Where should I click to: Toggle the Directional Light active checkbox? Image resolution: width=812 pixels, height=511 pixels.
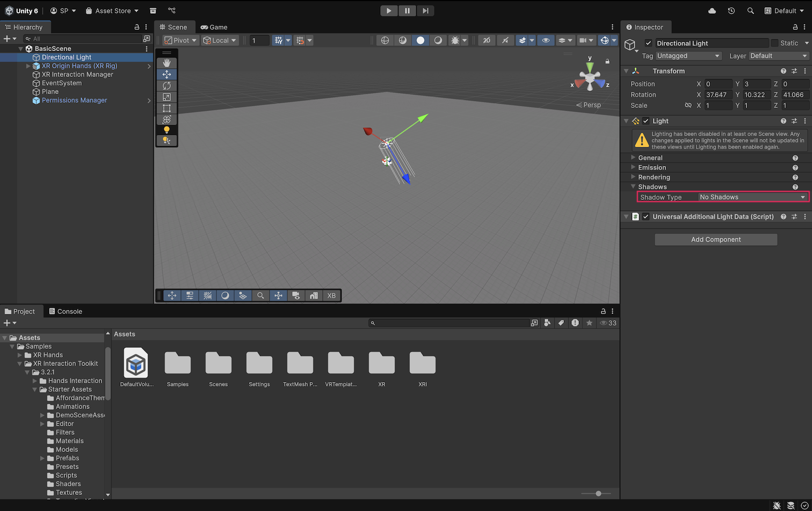click(x=648, y=43)
